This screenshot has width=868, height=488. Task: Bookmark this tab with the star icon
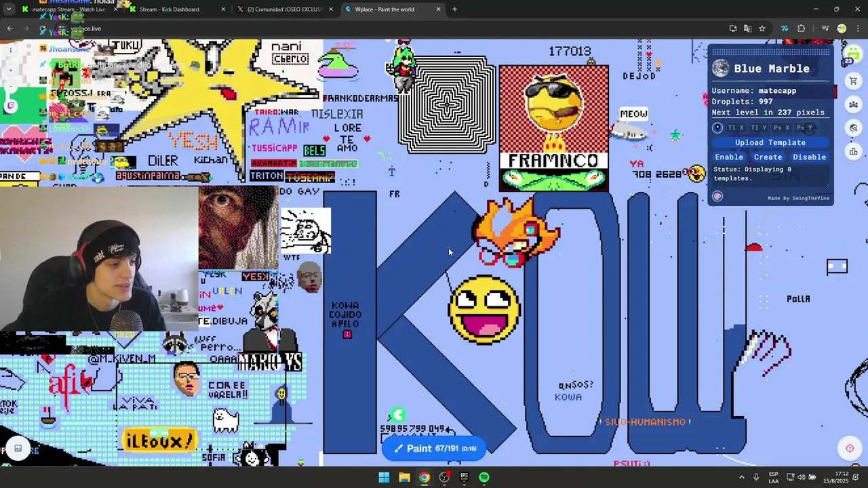tap(762, 28)
